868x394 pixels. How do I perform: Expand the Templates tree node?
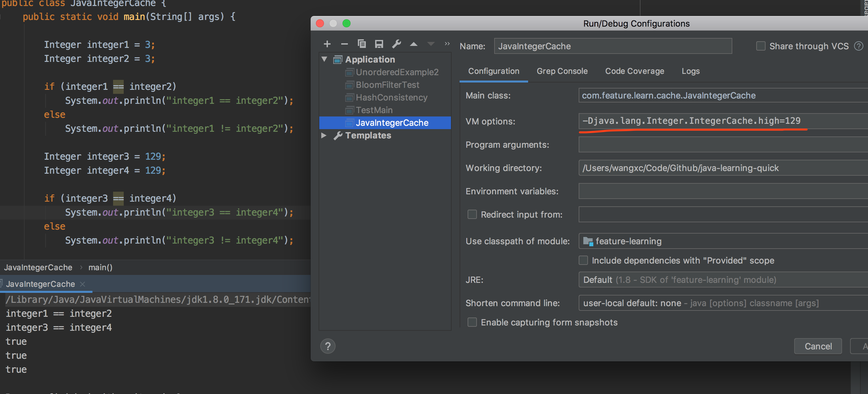pyautogui.click(x=324, y=135)
